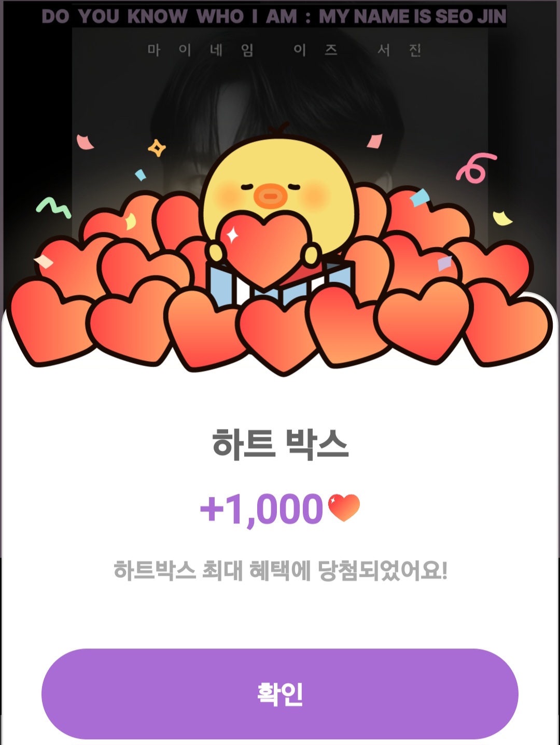Click the pink confetti at upper left
Viewport: 560px width, 745px height.
(85, 142)
